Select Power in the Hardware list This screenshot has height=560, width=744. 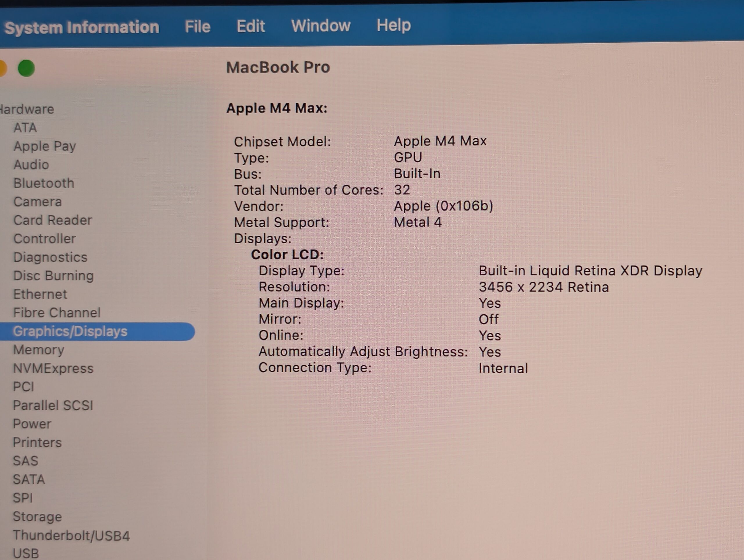[32, 424]
